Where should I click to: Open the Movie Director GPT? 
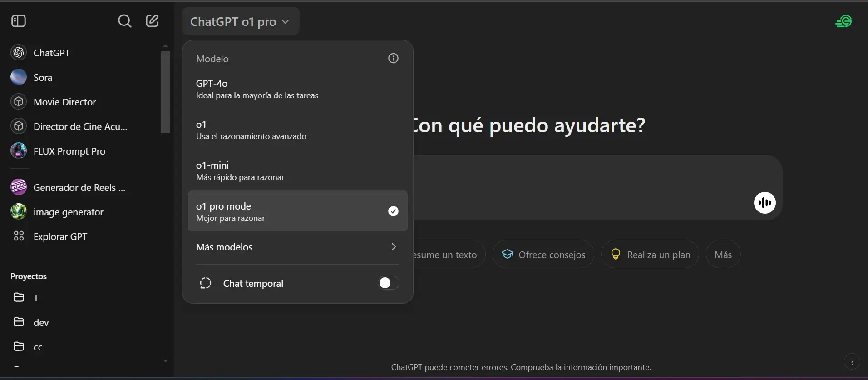[65, 102]
